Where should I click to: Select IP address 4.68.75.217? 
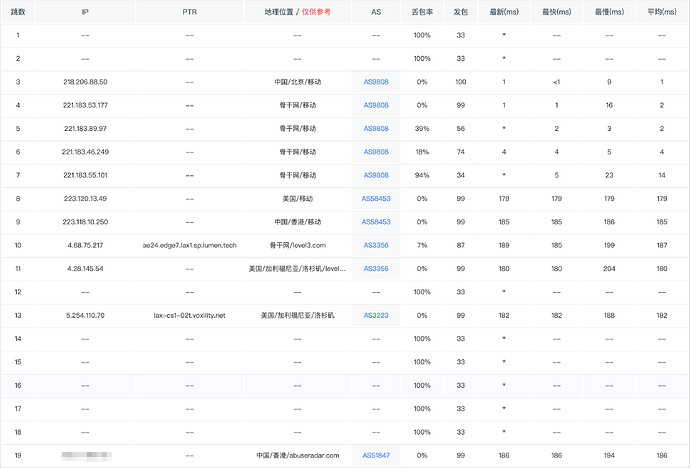pos(85,245)
